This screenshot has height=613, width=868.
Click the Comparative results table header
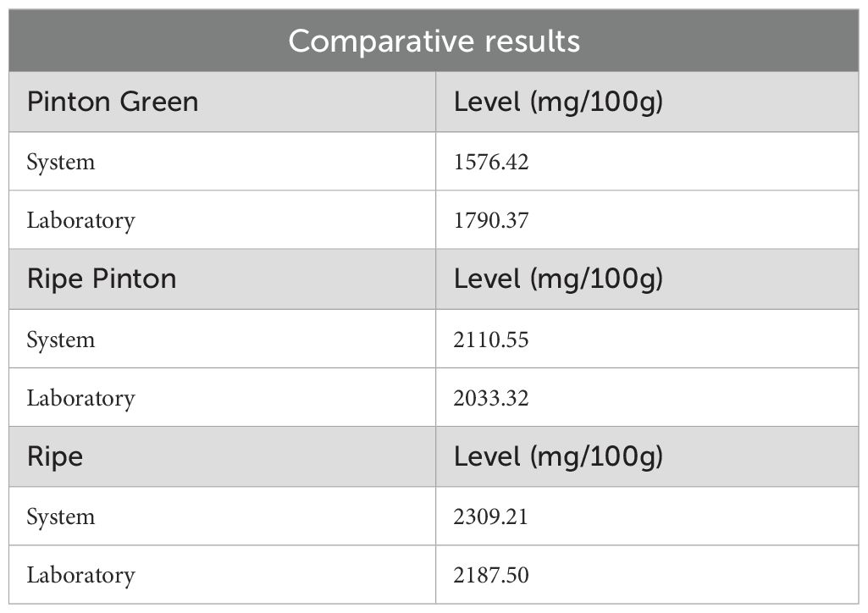(434, 41)
